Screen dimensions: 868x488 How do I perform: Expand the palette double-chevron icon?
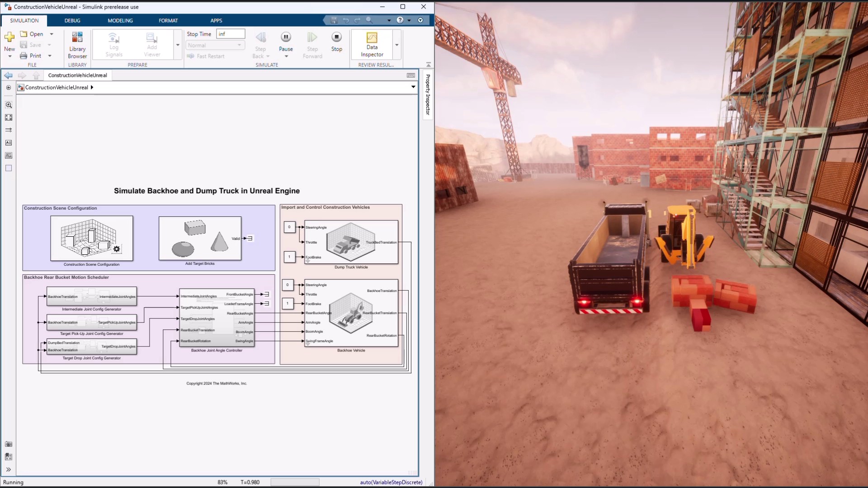pyautogui.click(x=9, y=469)
